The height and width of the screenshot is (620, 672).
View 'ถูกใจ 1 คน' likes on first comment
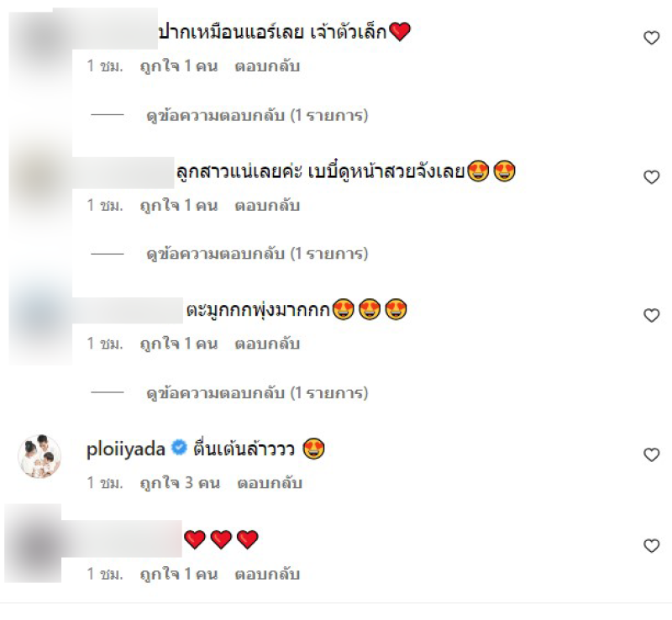179,66
